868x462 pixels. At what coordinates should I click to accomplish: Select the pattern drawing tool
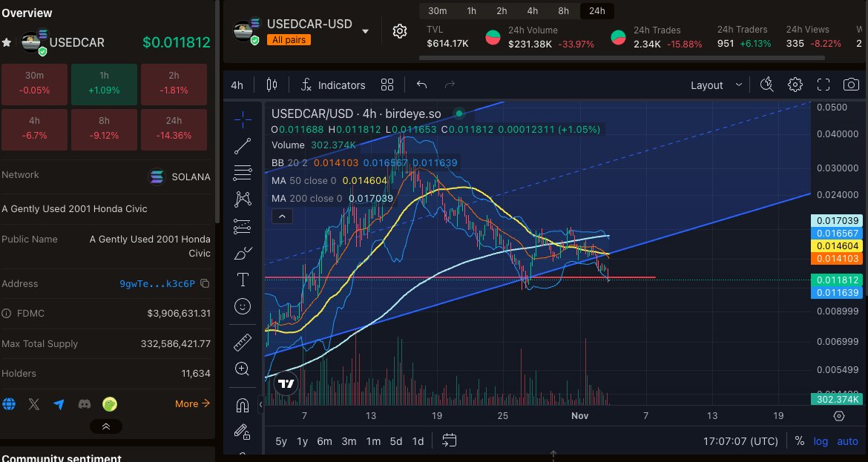pos(243,199)
